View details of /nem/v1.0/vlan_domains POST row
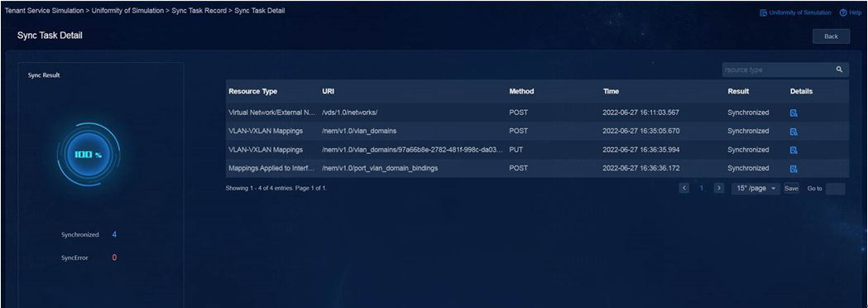 tap(794, 132)
